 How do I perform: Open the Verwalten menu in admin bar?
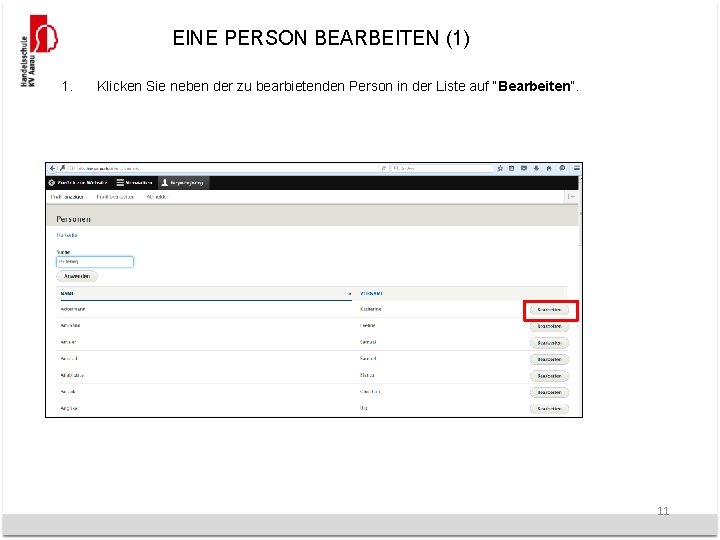tap(134, 183)
